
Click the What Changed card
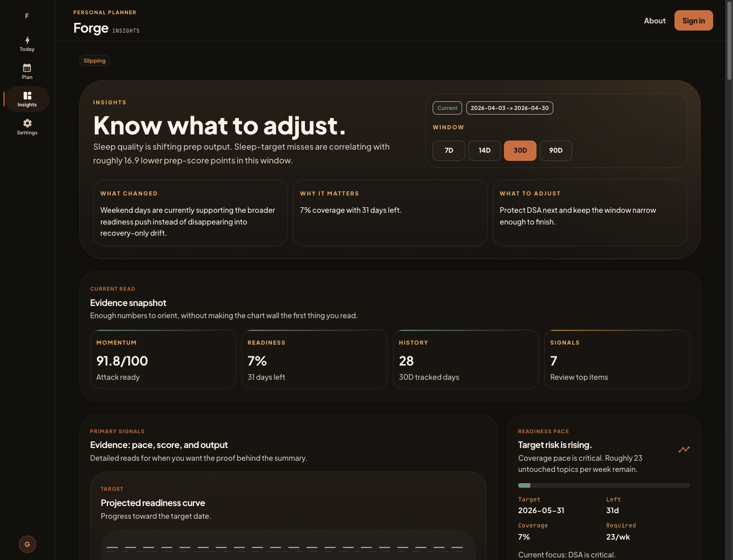tap(190, 213)
